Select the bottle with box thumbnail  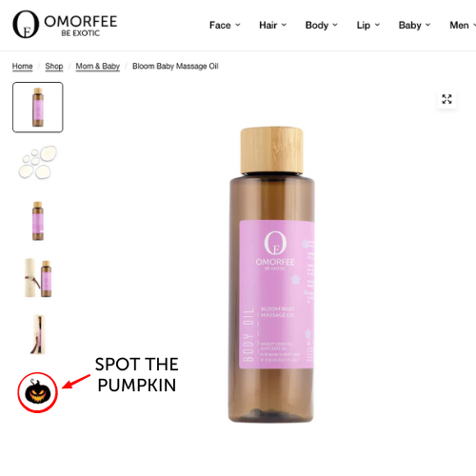[x=38, y=278]
